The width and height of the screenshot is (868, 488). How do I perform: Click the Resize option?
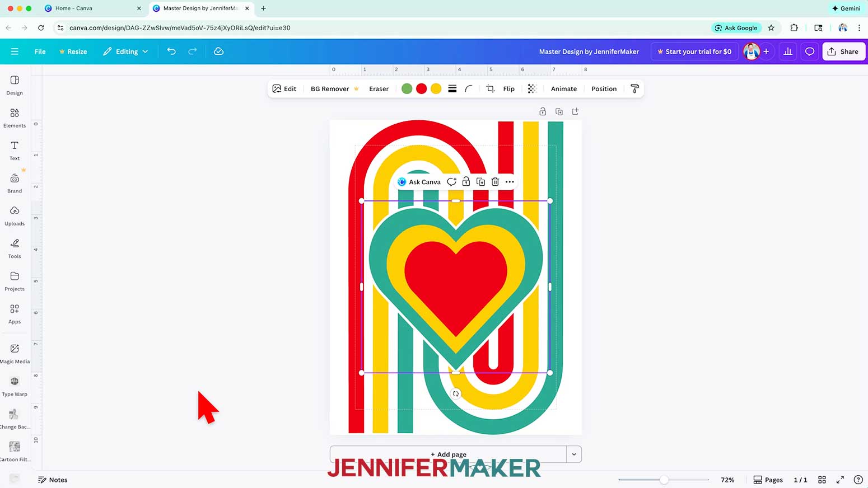click(73, 51)
